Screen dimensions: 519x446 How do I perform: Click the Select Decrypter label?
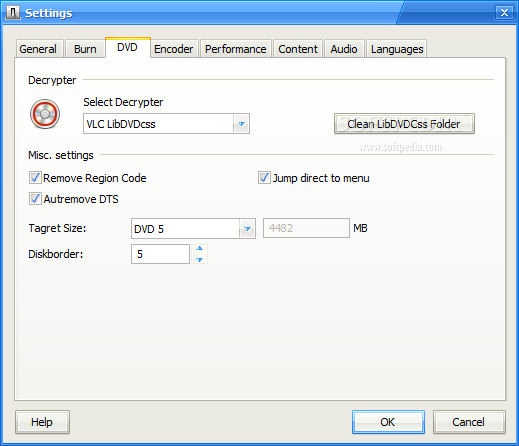pos(123,102)
